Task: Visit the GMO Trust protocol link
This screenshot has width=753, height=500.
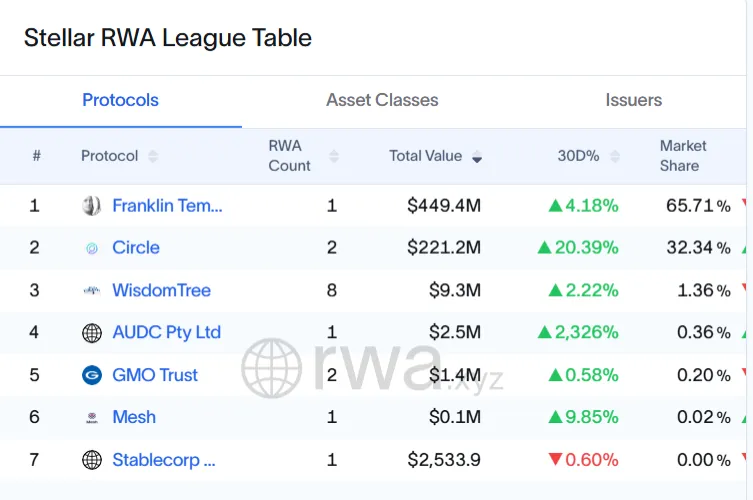Action: [x=155, y=375]
